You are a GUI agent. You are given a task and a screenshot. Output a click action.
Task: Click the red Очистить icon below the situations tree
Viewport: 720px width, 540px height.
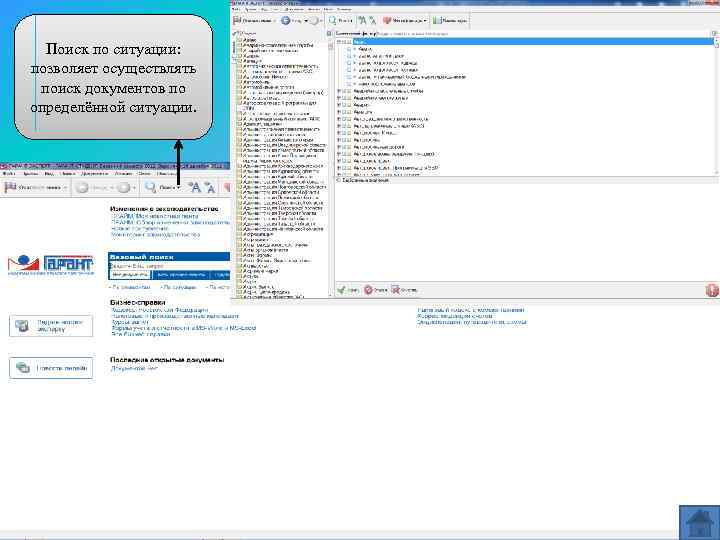click(395, 290)
